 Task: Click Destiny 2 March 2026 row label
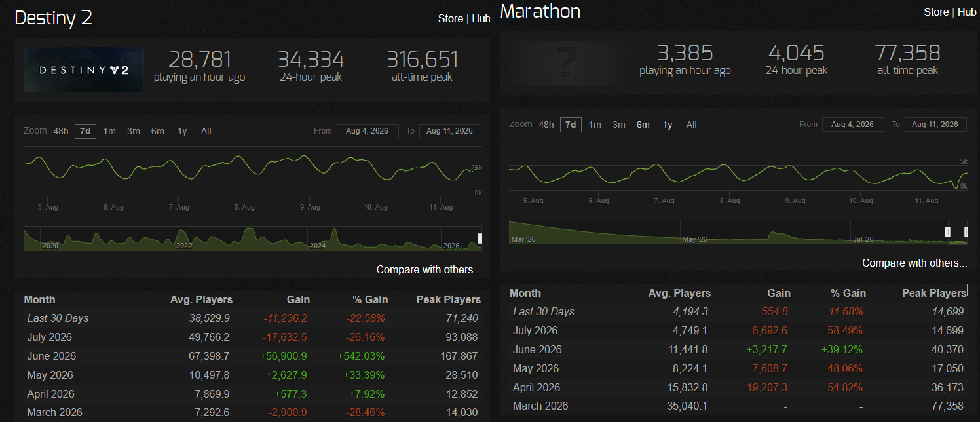click(55, 413)
